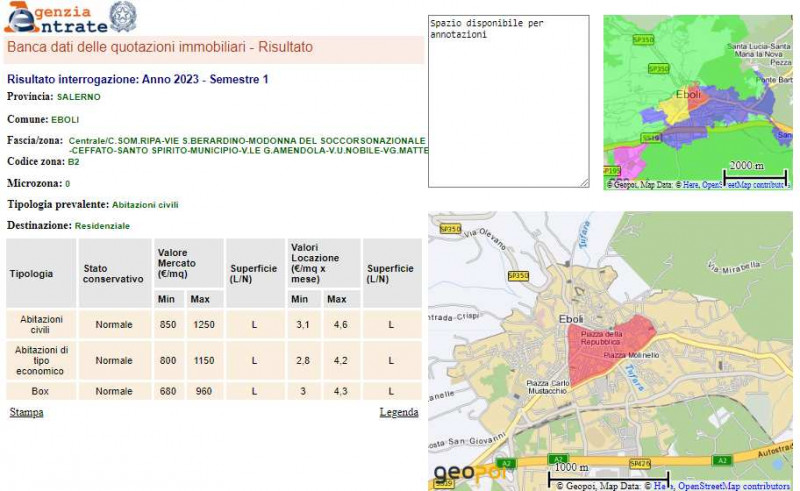This screenshot has width=800, height=491.
Task: Click the Microzona value 0
Action: pyautogui.click(x=68, y=184)
